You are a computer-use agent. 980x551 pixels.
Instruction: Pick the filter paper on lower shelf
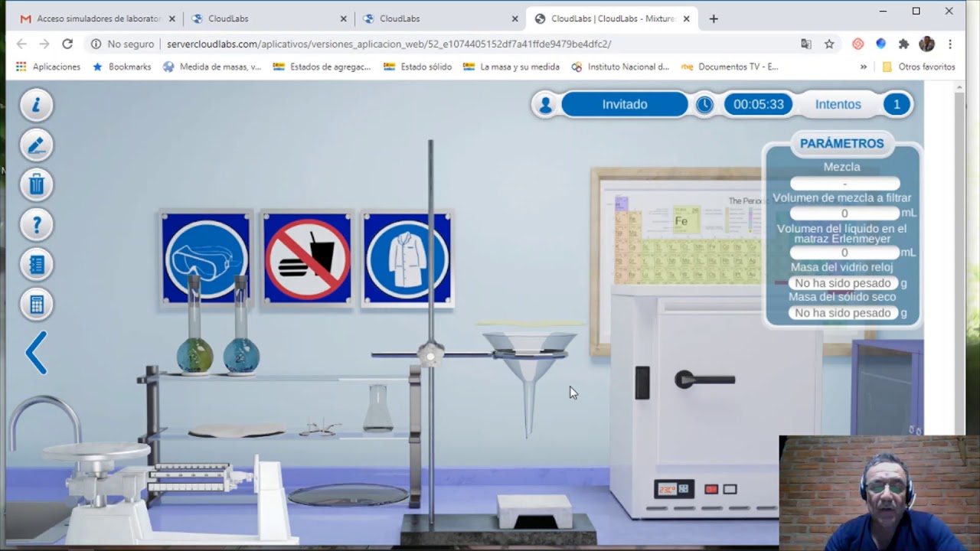point(237,431)
